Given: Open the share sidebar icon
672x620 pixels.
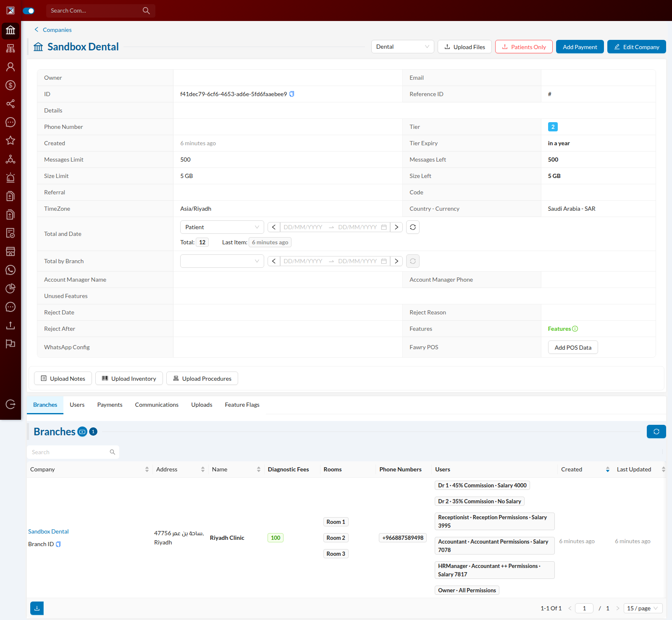Looking at the screenshot, I should tap(10, 104).
